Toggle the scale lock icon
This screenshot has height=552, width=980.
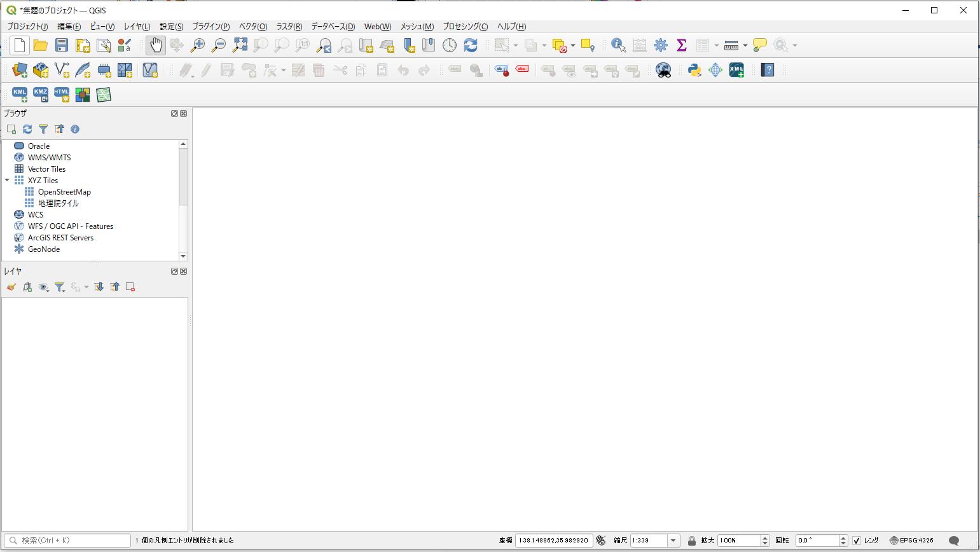(x=692, y=541)
